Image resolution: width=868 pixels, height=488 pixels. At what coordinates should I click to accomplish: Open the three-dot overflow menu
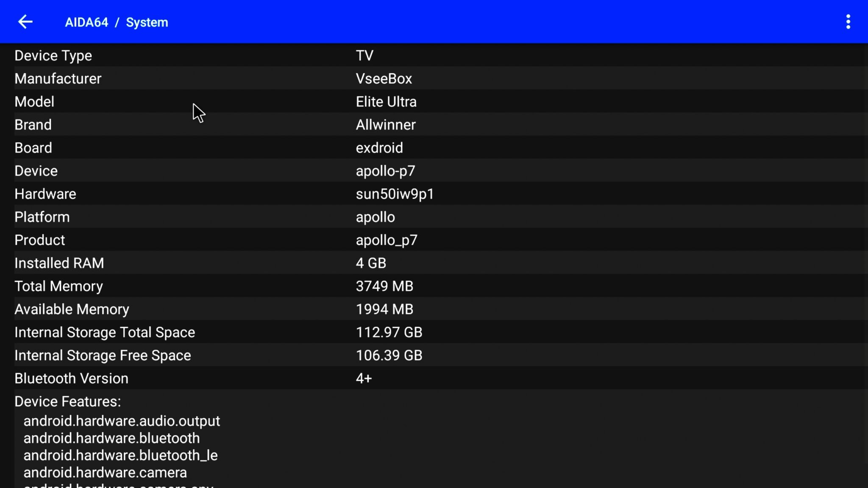tap(848, 22)
